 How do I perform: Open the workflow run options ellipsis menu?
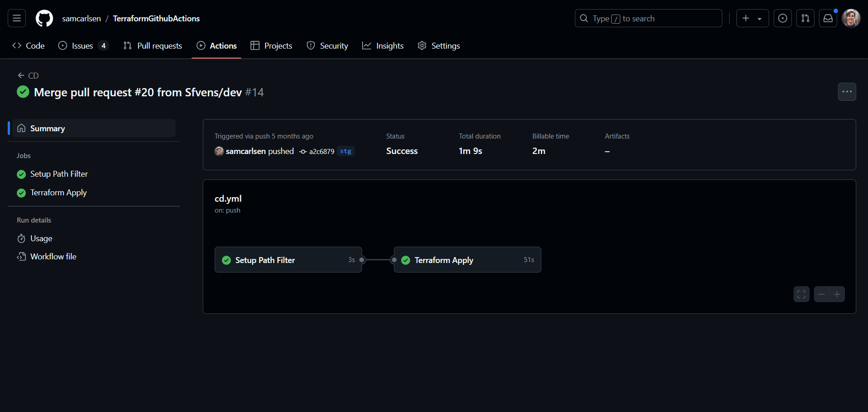847,92
